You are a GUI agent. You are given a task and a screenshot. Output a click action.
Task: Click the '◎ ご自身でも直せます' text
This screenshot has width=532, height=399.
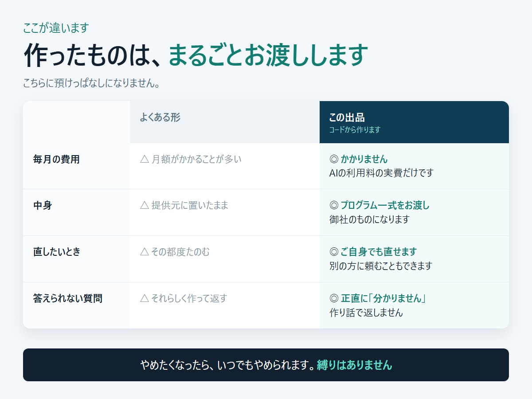click(373, 252)
